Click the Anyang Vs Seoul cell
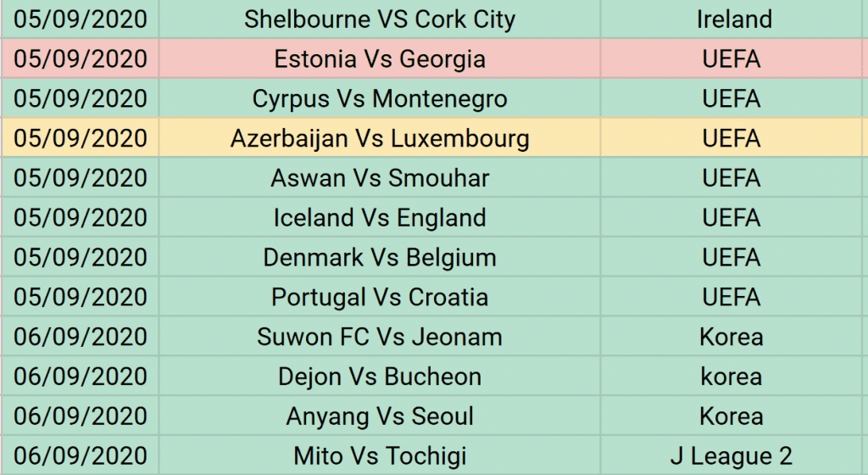 380,416
